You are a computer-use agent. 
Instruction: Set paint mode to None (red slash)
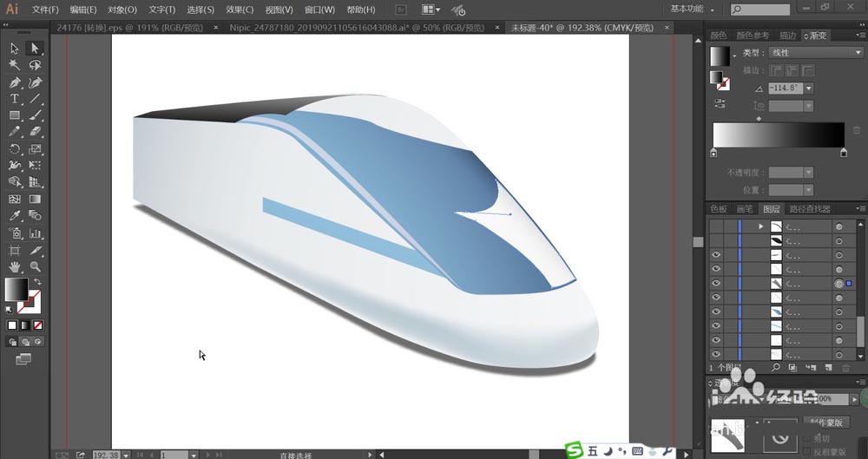38,325
